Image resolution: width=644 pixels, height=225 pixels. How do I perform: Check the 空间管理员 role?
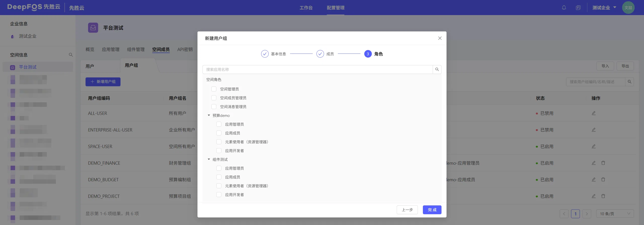coord(214,89)
